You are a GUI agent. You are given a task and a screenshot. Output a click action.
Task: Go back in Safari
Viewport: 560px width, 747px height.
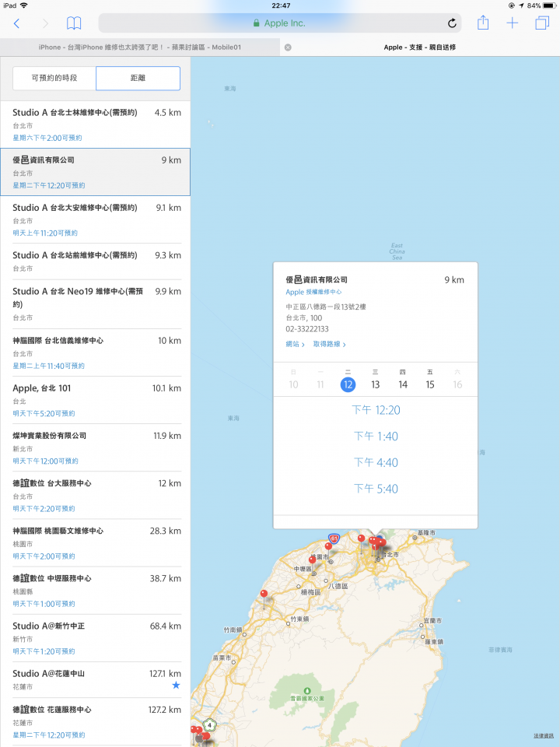pos(16,23)
